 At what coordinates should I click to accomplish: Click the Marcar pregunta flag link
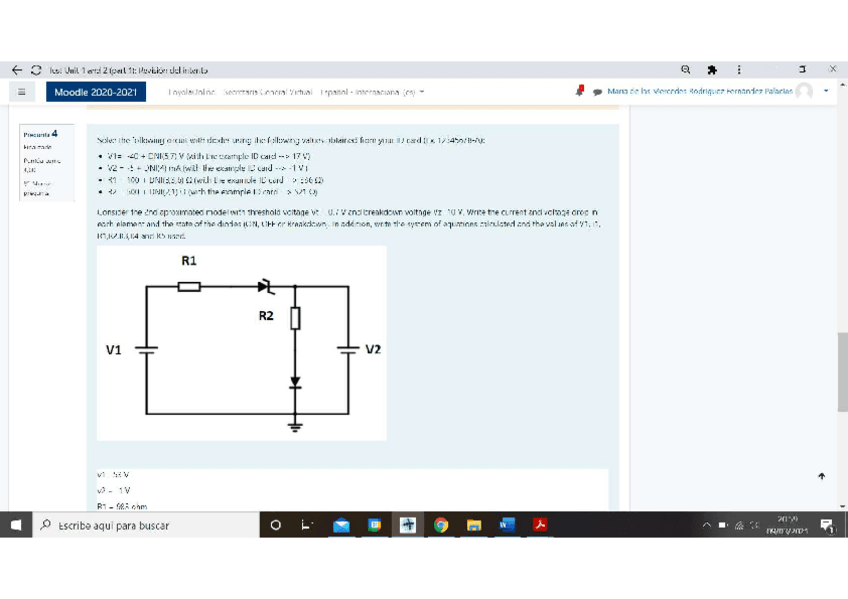click(37, 188)
